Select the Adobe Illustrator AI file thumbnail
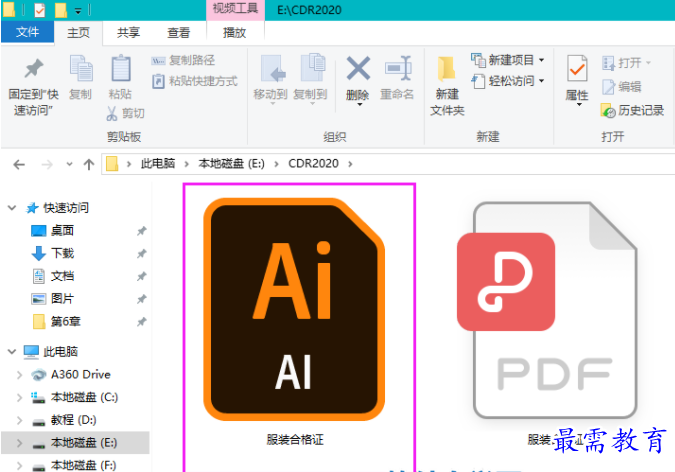Viewport: 675px width, 472px height. coord(294,309)
